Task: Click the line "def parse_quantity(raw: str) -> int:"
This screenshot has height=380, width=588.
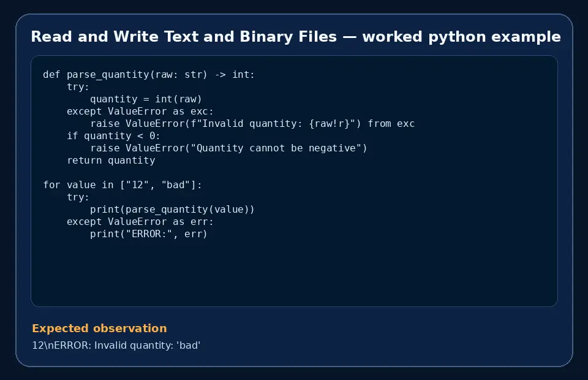Action: tap(149, 75)
